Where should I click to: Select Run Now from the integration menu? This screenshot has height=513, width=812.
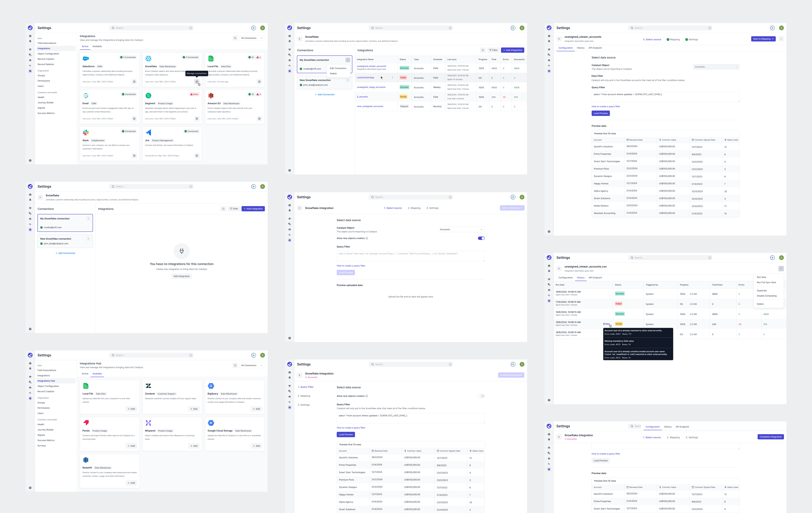pos(761,277)
